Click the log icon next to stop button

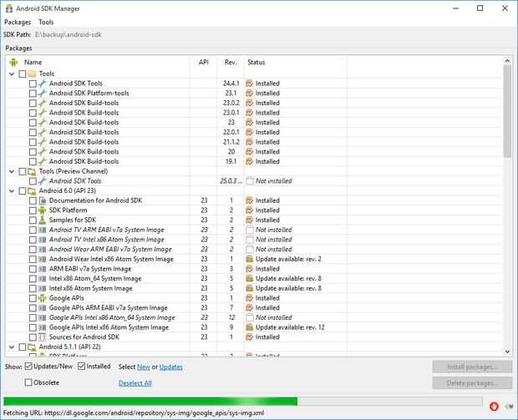click(x=509, y=407)
